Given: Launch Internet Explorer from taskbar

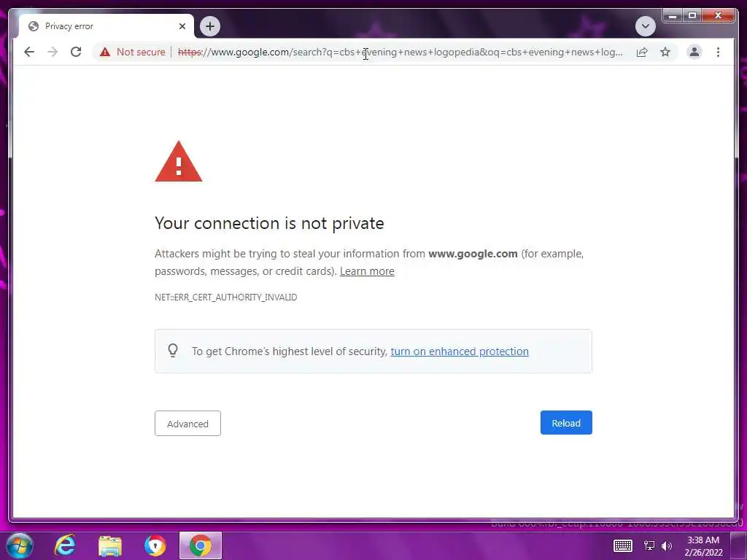Looking at the screenshot, I should 65,545.
